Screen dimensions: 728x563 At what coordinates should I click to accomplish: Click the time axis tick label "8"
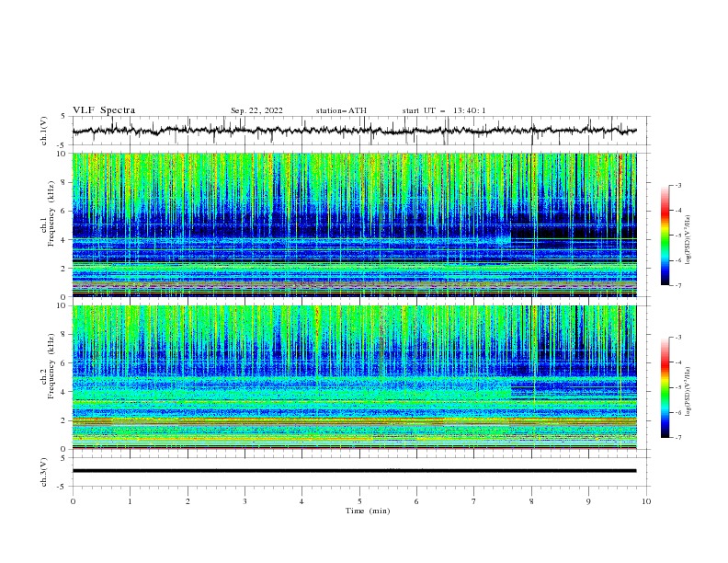coord(531,501)
